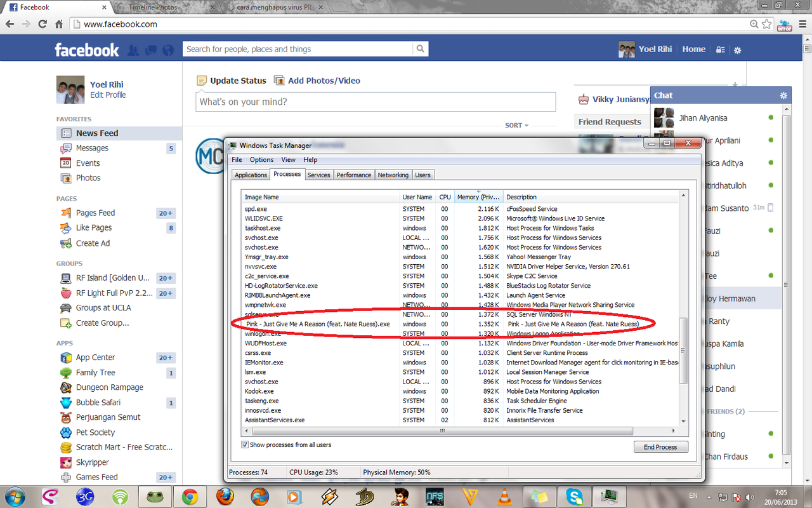This screenshot has height=508, width=812.
Task: Open the Chrome menu (three bars) icon
Action: (x=802, y=24)
